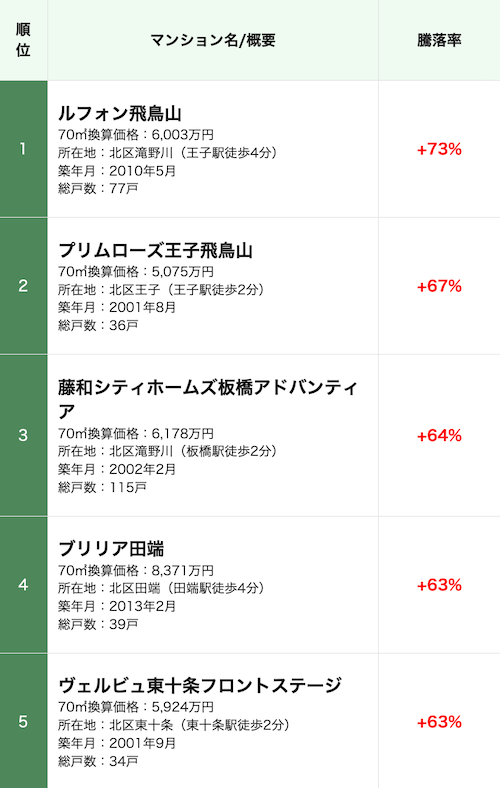Click the +64% rate value
This screenshot has width=500, height=788.
439,436
